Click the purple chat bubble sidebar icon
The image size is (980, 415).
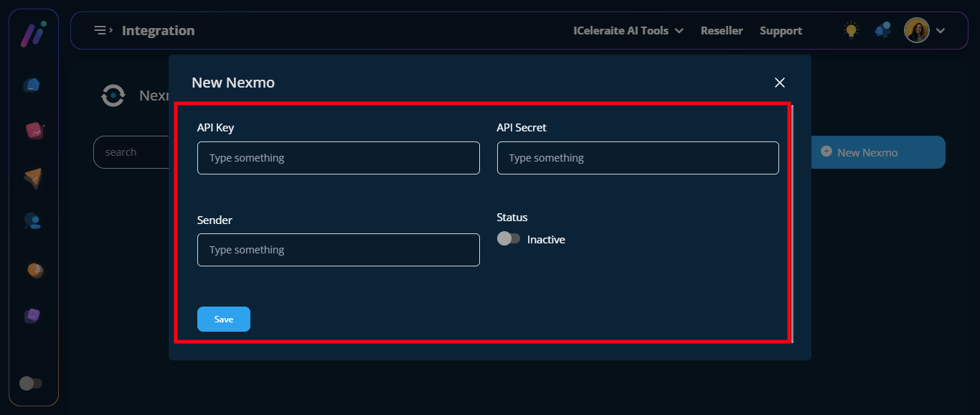point(32,315)
